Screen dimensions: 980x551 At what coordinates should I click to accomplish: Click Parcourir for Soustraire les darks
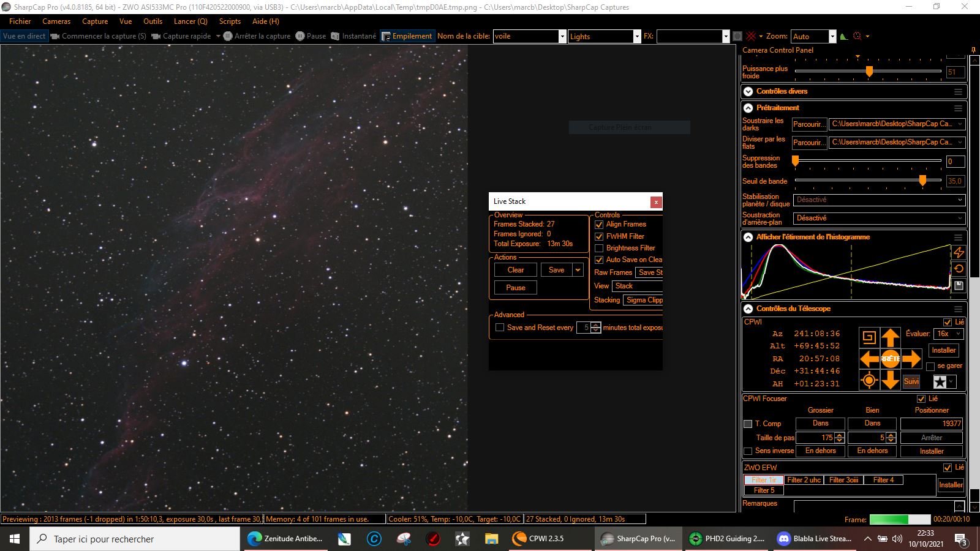809,124
